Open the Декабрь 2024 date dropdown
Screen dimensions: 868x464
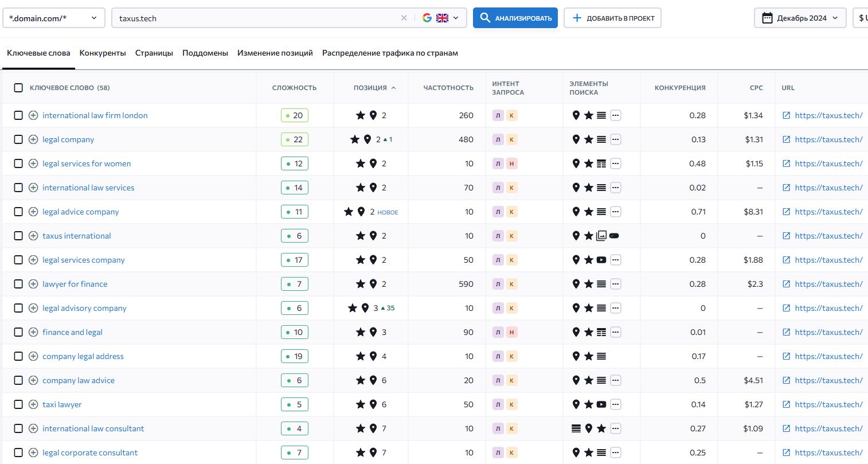tap(800, 18)
